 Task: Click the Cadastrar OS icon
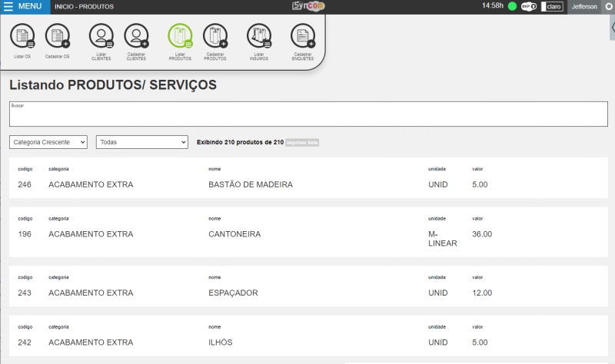pos(57,36)
